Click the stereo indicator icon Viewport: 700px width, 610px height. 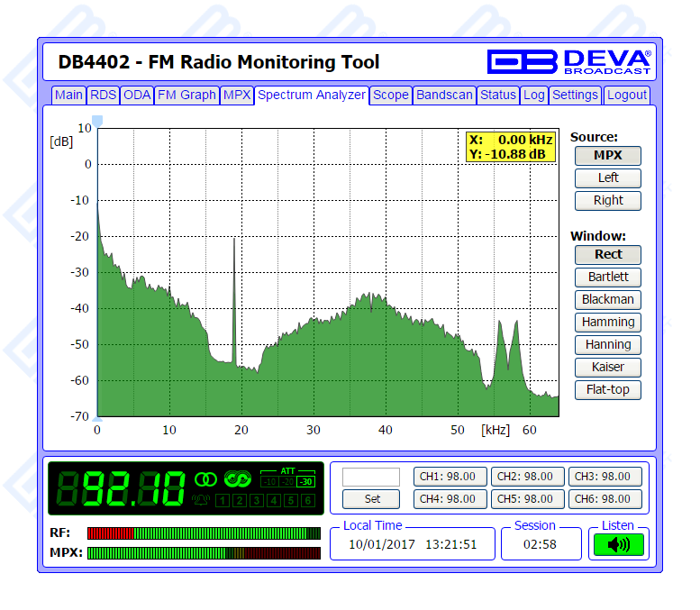coord(205,478)
